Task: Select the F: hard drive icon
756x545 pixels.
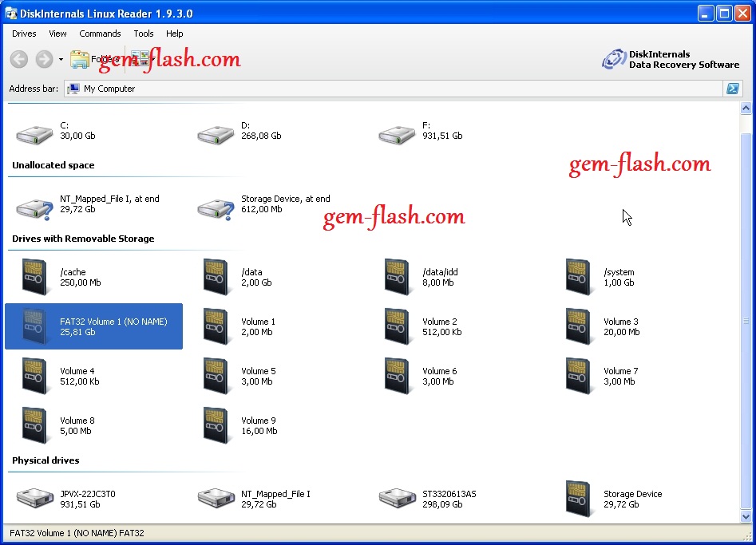Action: coord(397,134)
